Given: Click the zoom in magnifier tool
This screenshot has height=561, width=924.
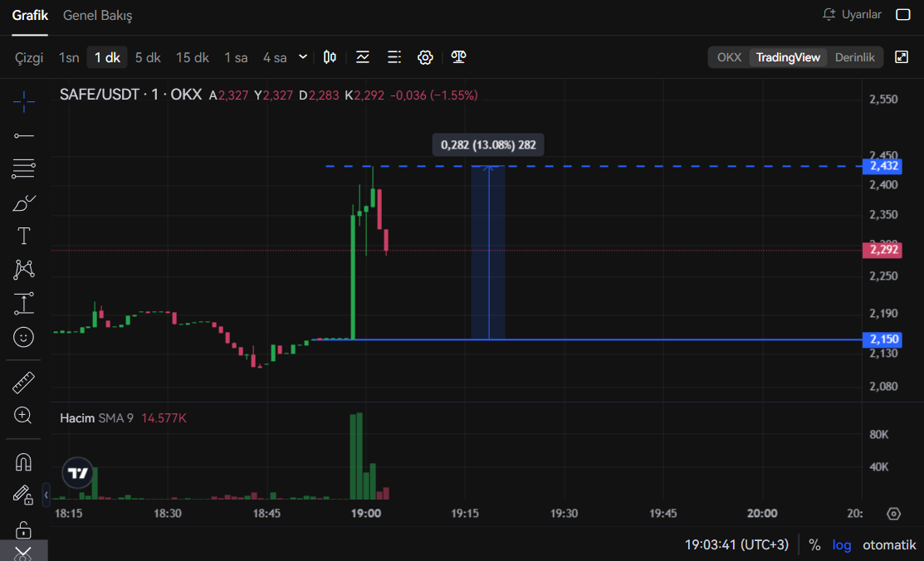Looking at the screenshot, I should pos(24,415).
